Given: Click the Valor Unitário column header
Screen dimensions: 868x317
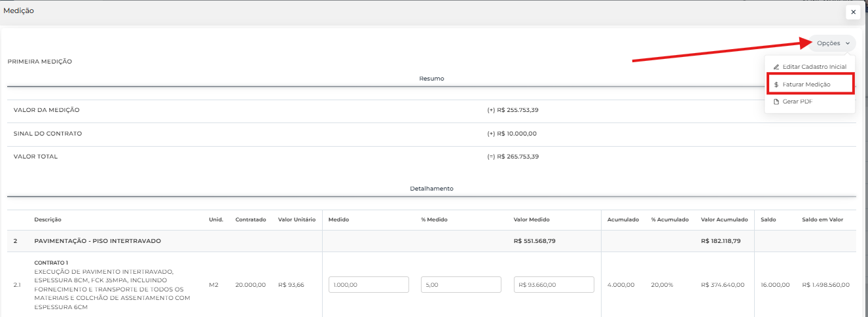Looking at the screenshot, I should (297, 219).
